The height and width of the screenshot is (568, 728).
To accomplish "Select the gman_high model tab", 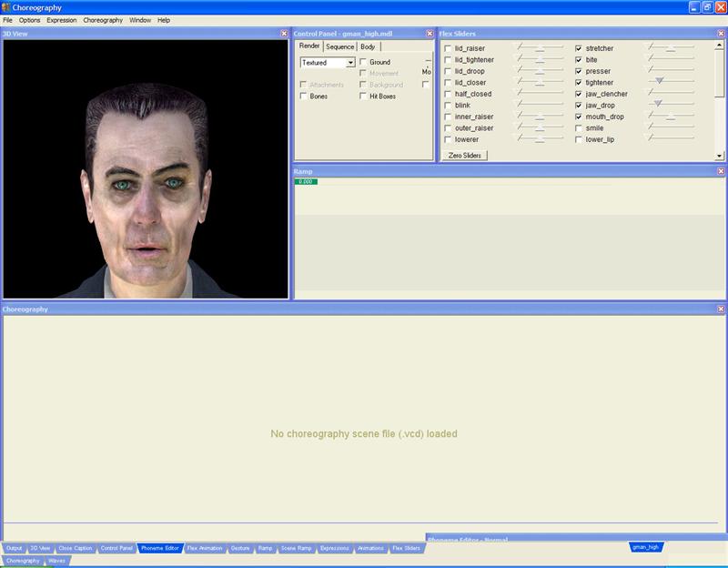I will [x=645, y=547].
